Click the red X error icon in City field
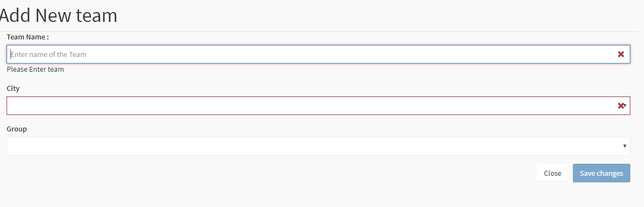644x207 pixels. pos(620,106)
